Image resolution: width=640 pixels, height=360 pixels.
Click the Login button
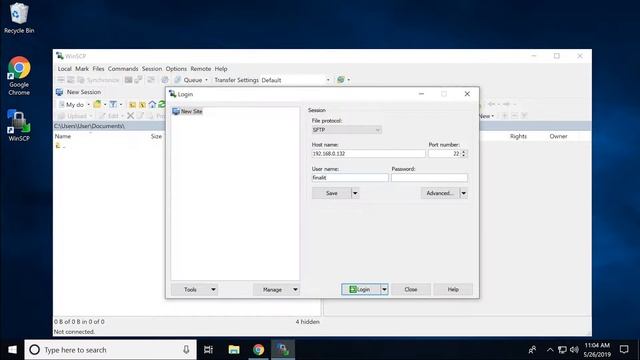(x=361, y=289)
